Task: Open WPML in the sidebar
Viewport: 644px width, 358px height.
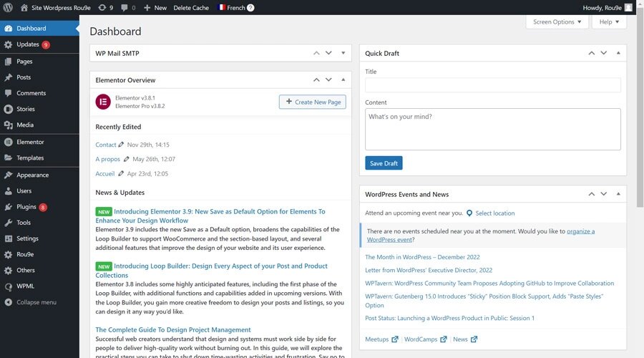Action: pos(39,286)
